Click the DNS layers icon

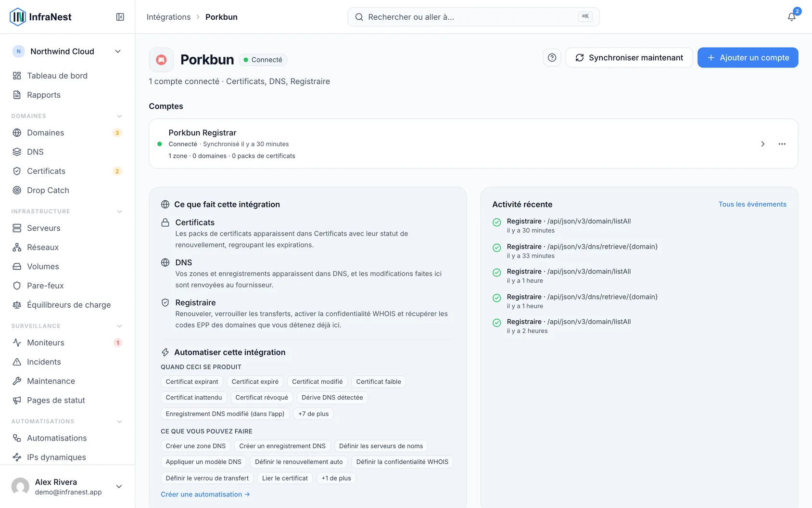coord(17,152)
